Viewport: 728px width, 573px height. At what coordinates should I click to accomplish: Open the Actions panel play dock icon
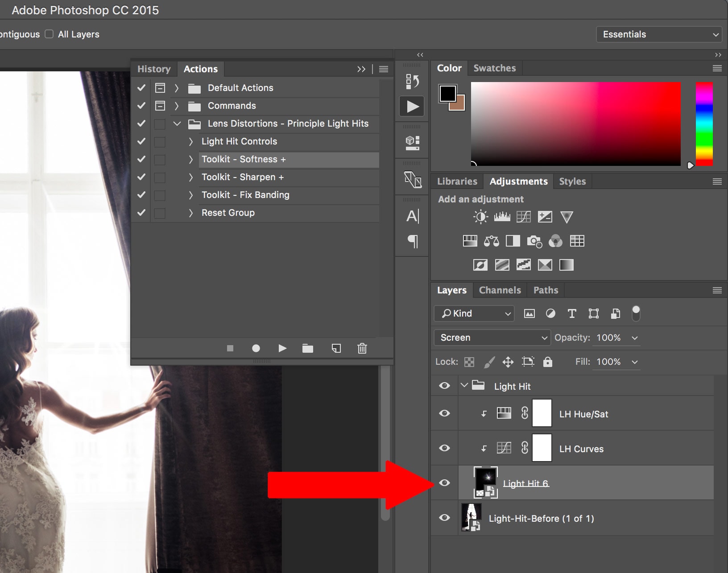point(412,107)
